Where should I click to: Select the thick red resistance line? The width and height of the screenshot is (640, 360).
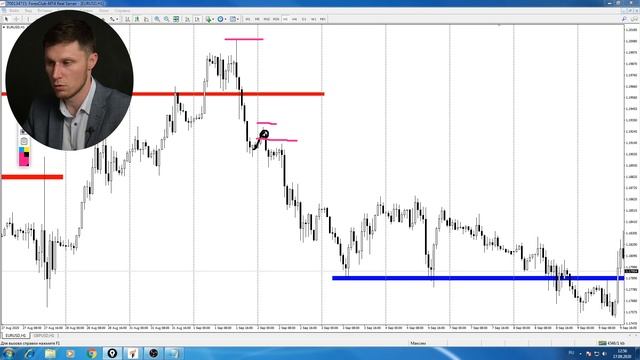click(228, 94)
